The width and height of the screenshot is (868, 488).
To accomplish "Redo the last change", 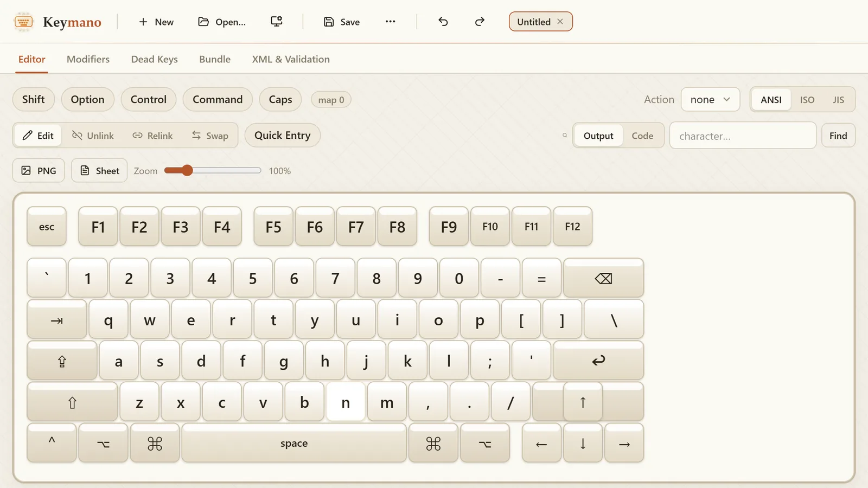I will click(x=480, y=22).
